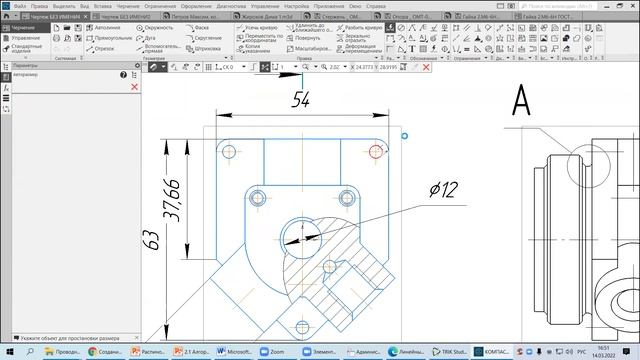Viewport: 640px width, 360px height.
Task: Open the TRIK Studio taskbar button
Action: (450, 351)
